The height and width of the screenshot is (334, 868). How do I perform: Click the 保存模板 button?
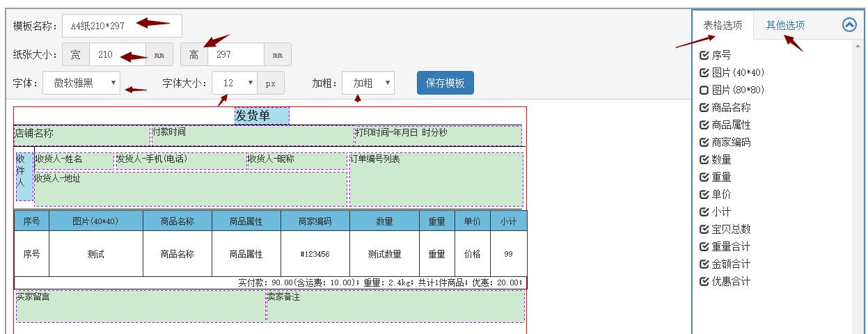(445, 83)
